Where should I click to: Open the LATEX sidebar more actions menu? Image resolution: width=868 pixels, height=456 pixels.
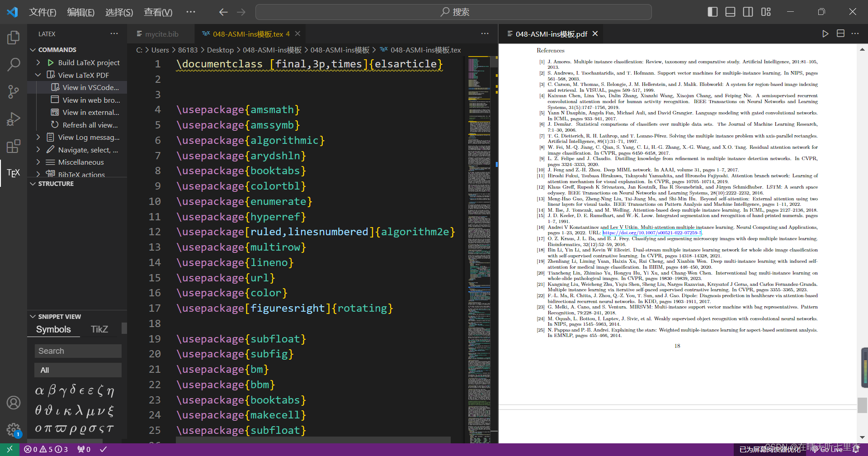click(x=114, y=33)
